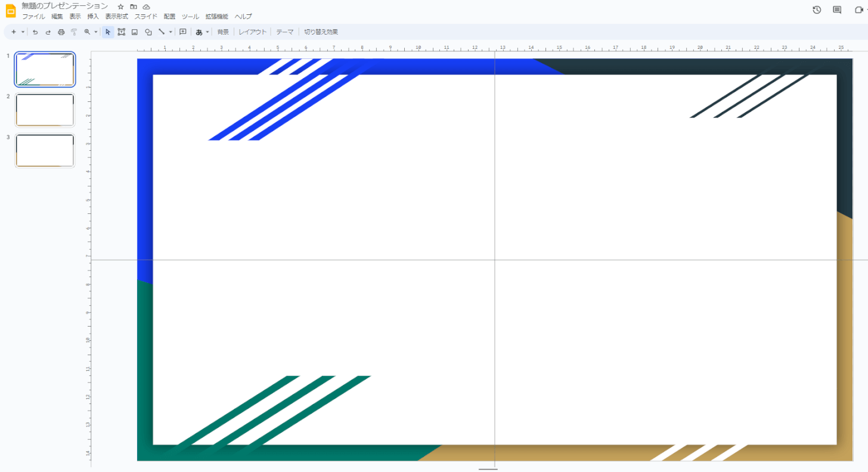
Task: Move the presentation to a folder
Action: (134, 7)
